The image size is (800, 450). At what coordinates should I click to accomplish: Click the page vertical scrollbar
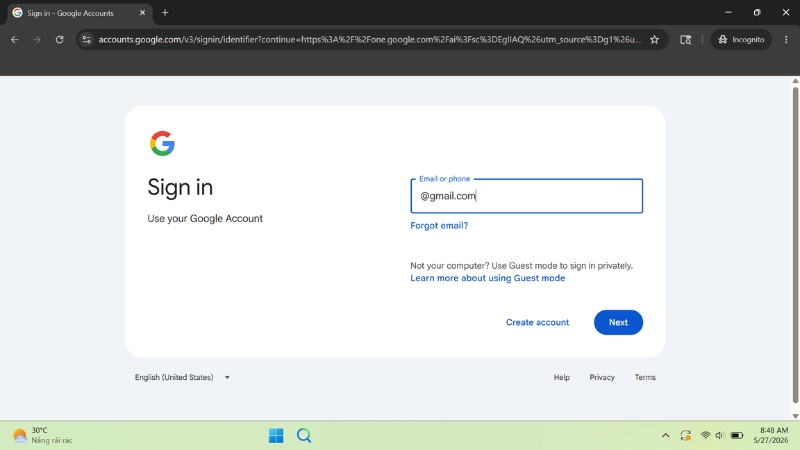(795, 245)
